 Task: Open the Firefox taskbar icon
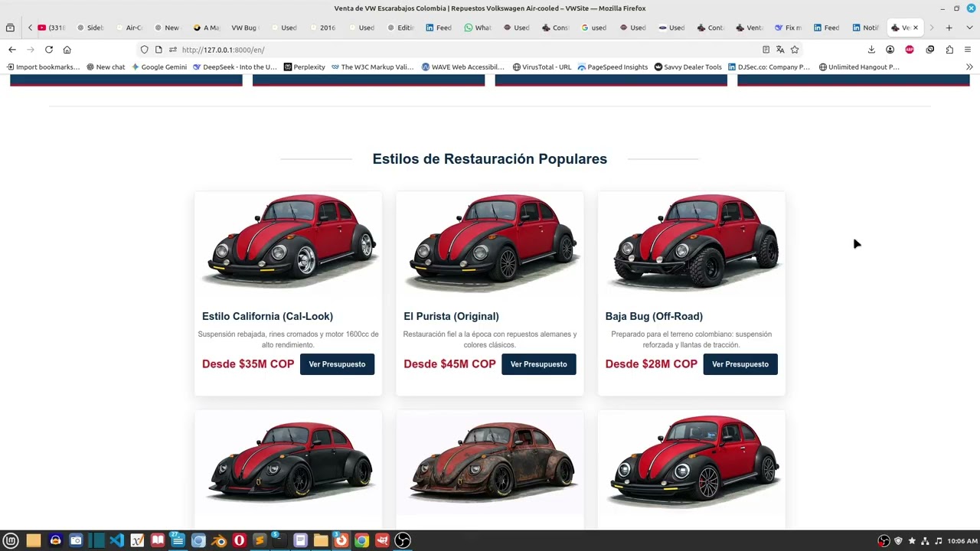tap(341, 541)
